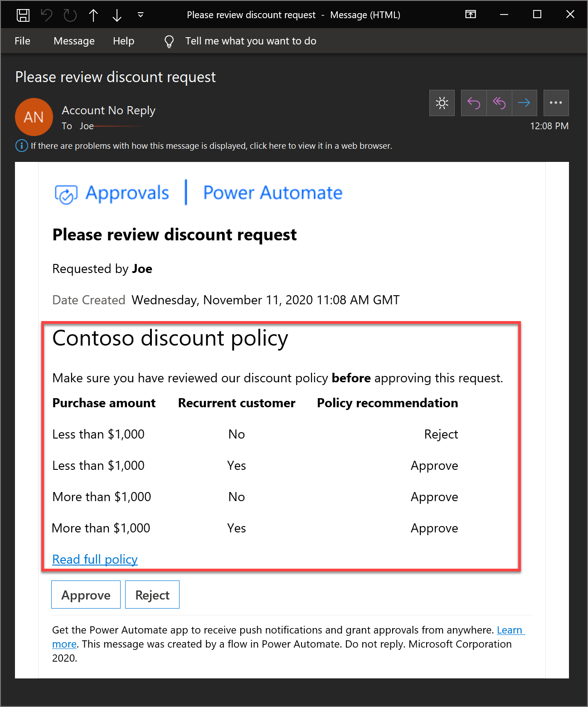This screenshot has width=588, height=707.
Task: Click sender name Account No Reply
Action: (108, 110)
